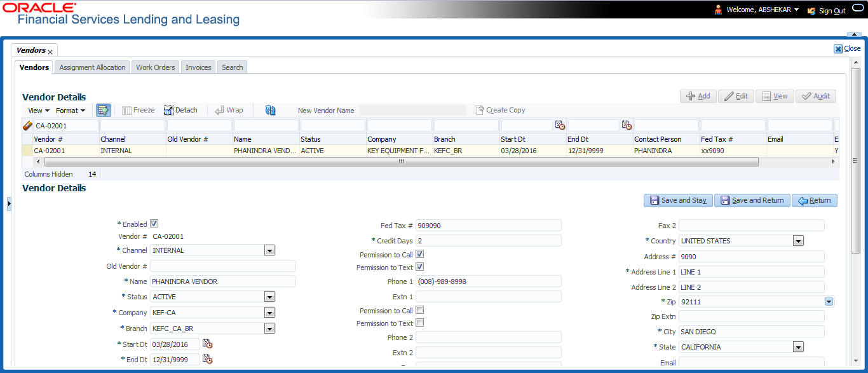This screenshot has height=373, width=868.
Task: Switch to Invoices tab
Action: 198,67
